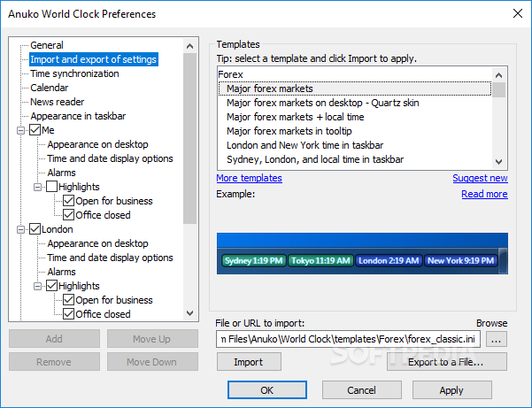The image size is (532, 408).
Task: Click the preferences tree scrollbar thumb
Action: 190,138
